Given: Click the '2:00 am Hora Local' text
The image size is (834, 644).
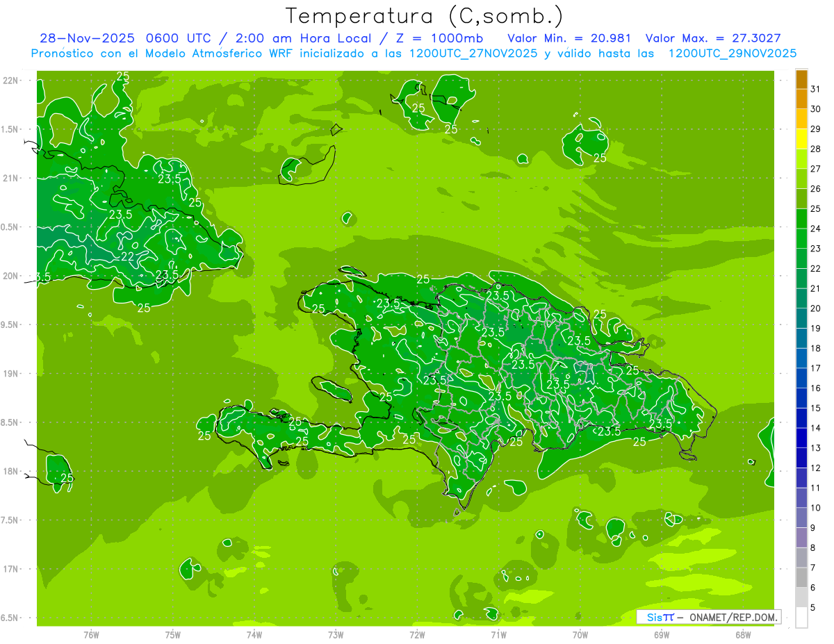Looking at the screenshot, I should (302, 38).
